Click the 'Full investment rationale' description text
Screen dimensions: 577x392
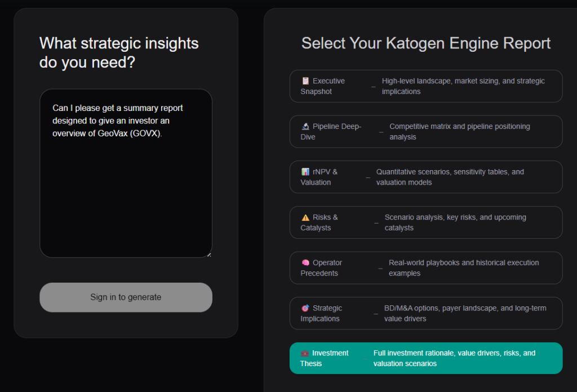click(454, 358)
